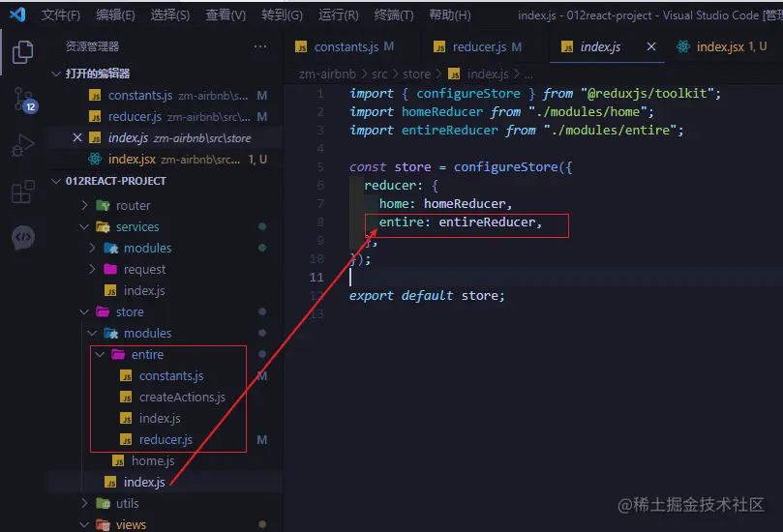The height and width of the screenshot is (532, 783).
Task: Expand the request folder chevron
Action: coord(92,269)
